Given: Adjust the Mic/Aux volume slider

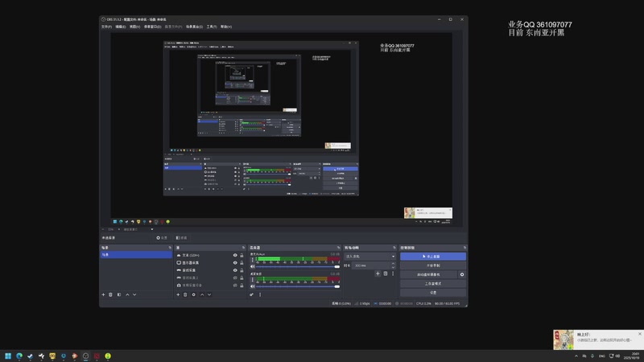Looking at the screenshot, I should tap(298, 266).
